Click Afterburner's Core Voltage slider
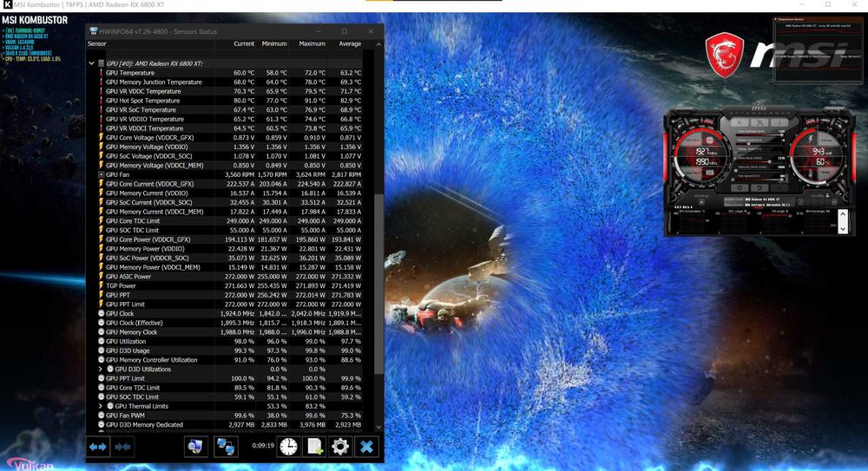 759,135
